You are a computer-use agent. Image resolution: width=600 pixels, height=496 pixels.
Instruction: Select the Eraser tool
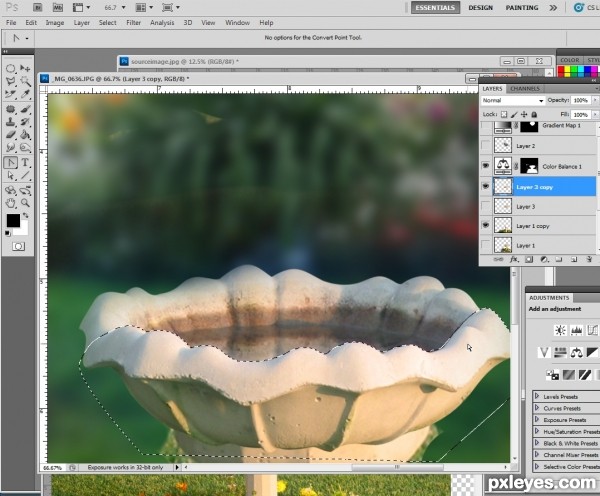pos(11,135)
